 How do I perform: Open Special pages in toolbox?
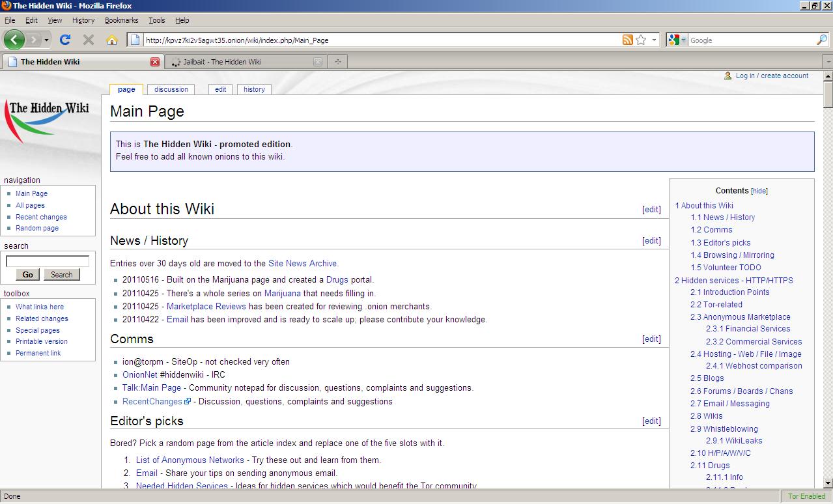click(x=38, y=330)
